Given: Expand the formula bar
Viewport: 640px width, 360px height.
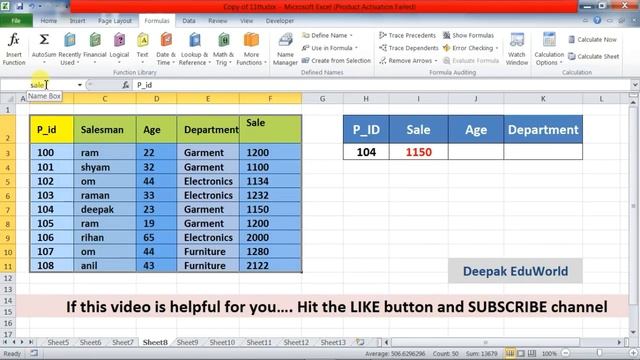Looking at the screenshot, I should click(635, 85).
